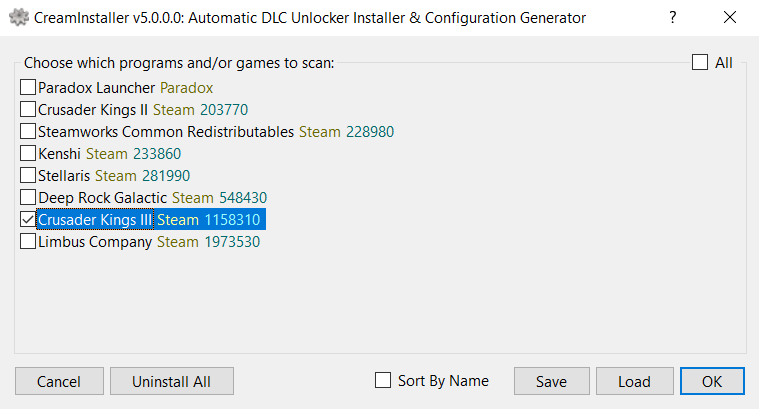Toggle Deep Rock Galactic checkbox
This screenshot has height=409, width=759.
click(28, 198)
